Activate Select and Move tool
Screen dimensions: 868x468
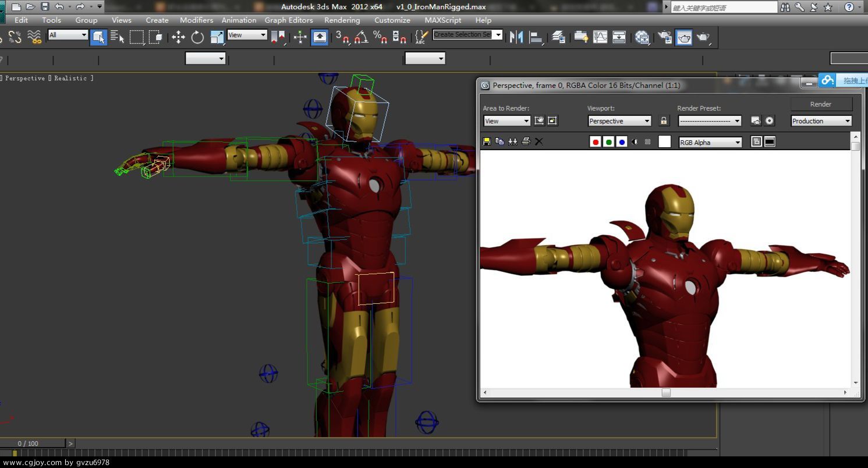tap(178, 37)
